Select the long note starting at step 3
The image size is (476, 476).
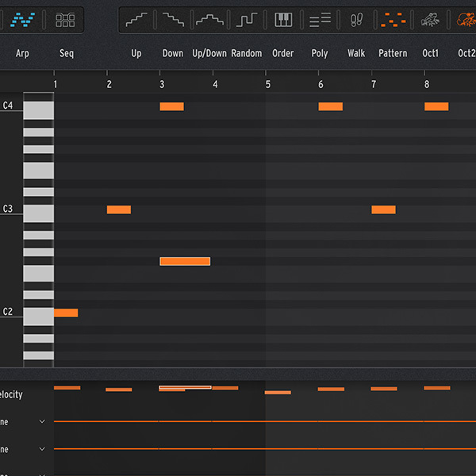pos(185,261)
